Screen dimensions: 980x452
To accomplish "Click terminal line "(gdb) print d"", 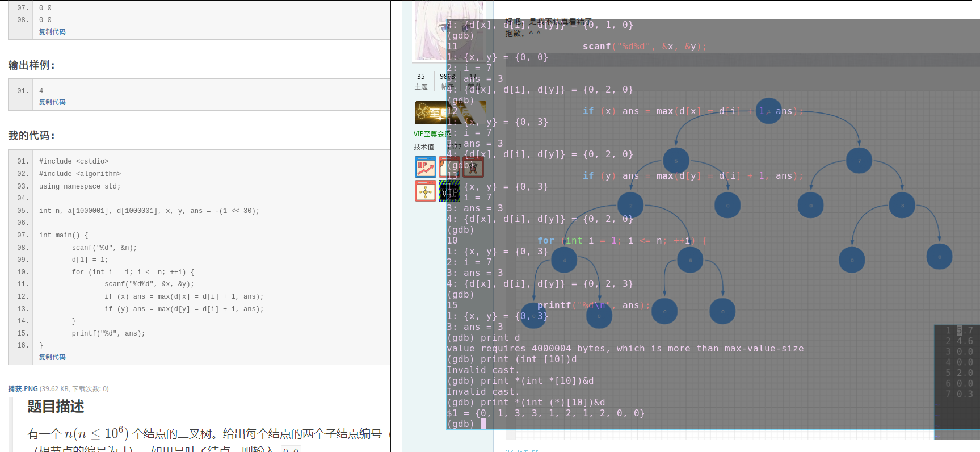I will pyautogui.click(x=483, y=338).
